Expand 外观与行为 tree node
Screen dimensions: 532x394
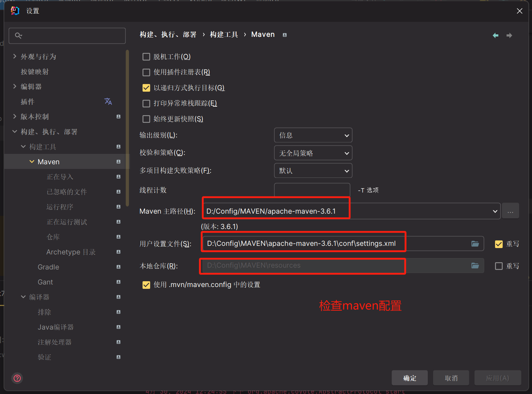tap(15, 56)
